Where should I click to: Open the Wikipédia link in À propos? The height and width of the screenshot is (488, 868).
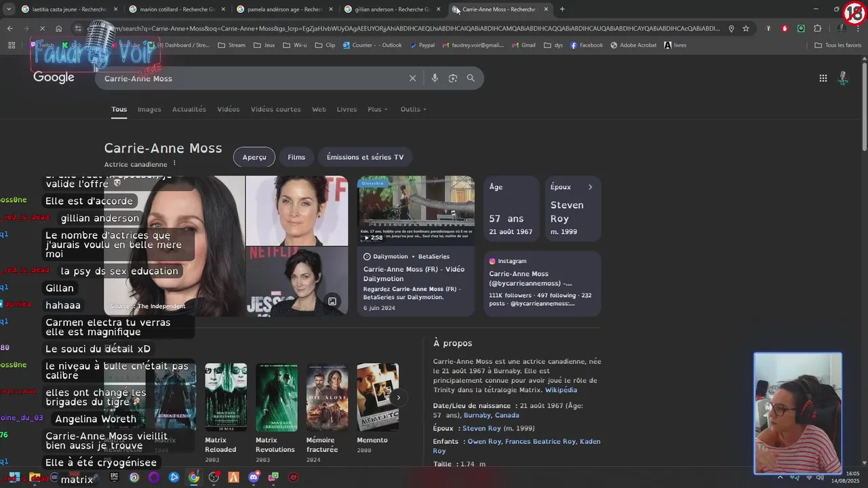561,390
